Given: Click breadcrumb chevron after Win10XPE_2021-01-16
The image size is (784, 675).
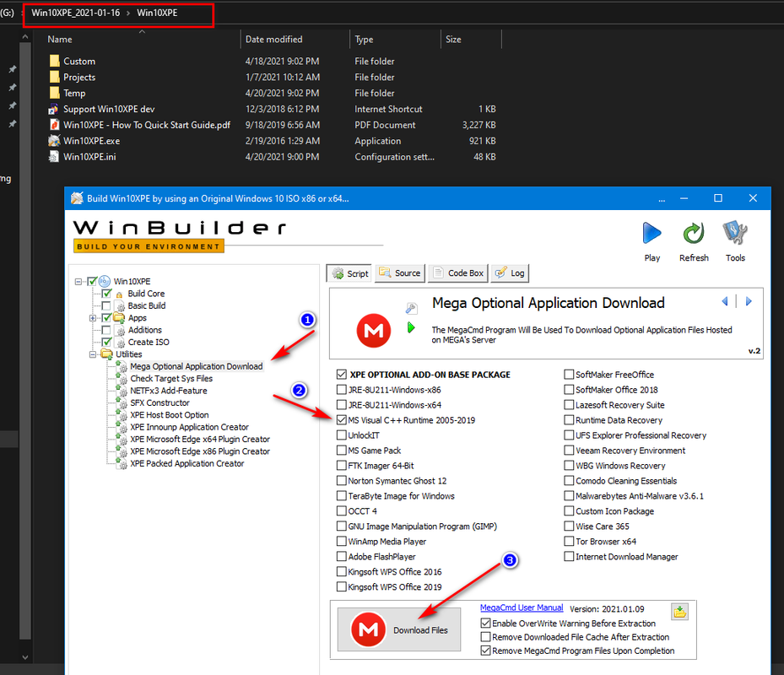Looking at the screenshot, I should tap(128, 13).
